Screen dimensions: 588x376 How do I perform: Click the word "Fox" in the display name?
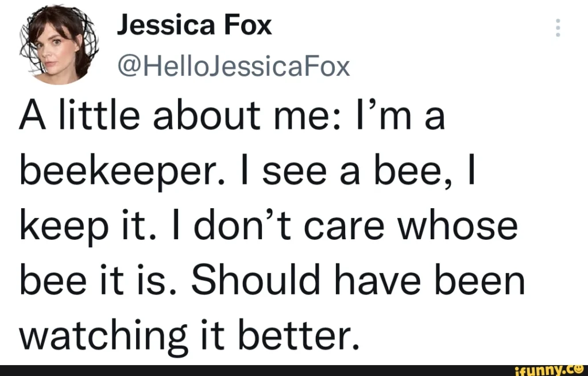[x=248, y=25]
